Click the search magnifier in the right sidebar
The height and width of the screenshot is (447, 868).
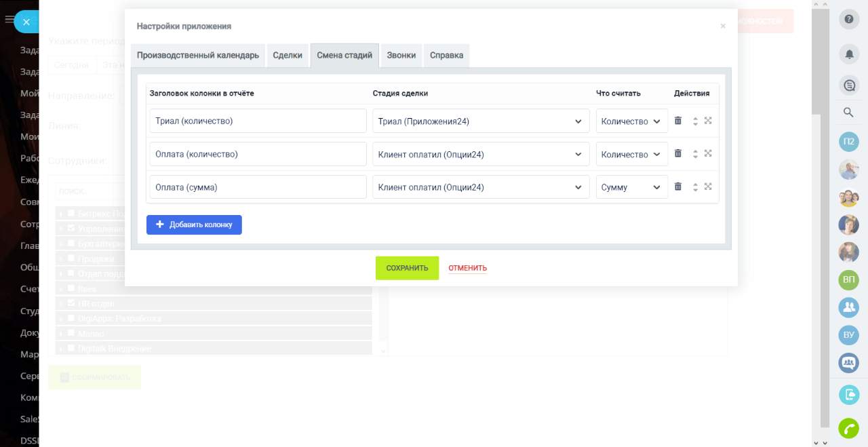(x=848, y=113)
